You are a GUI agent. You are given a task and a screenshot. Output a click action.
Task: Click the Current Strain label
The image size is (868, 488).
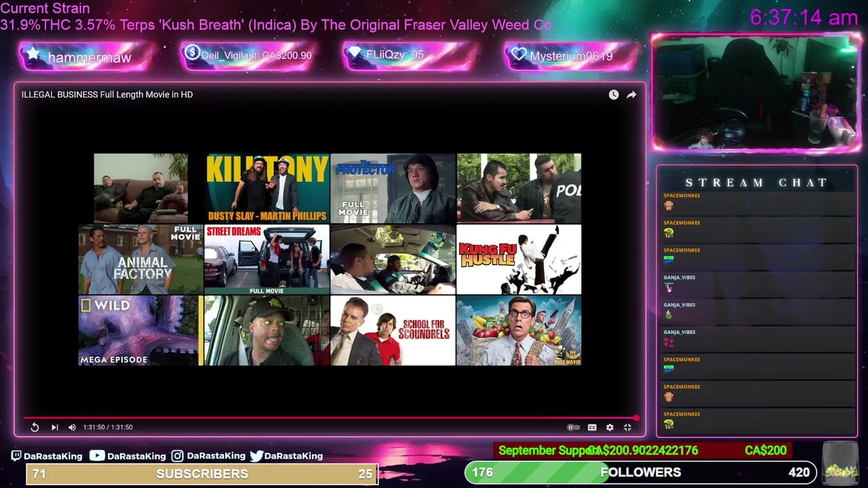tap(45, 9)
